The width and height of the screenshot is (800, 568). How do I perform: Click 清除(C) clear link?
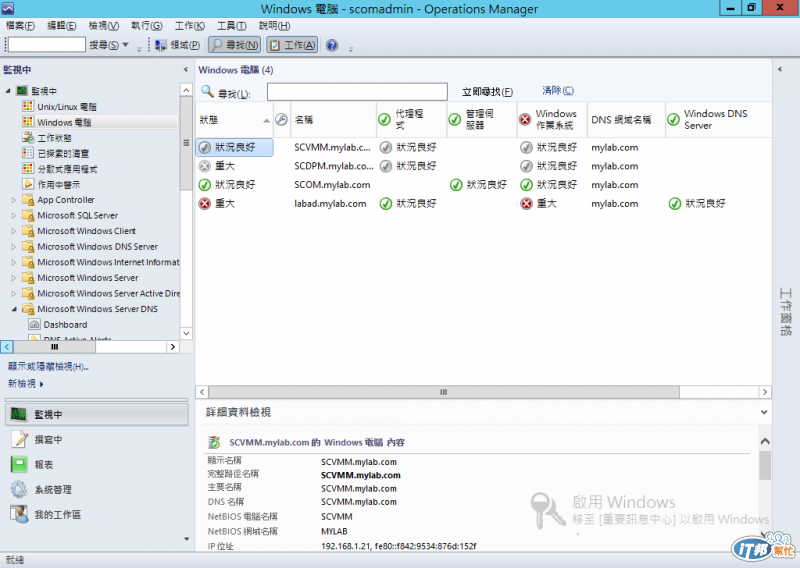point(558,90)
